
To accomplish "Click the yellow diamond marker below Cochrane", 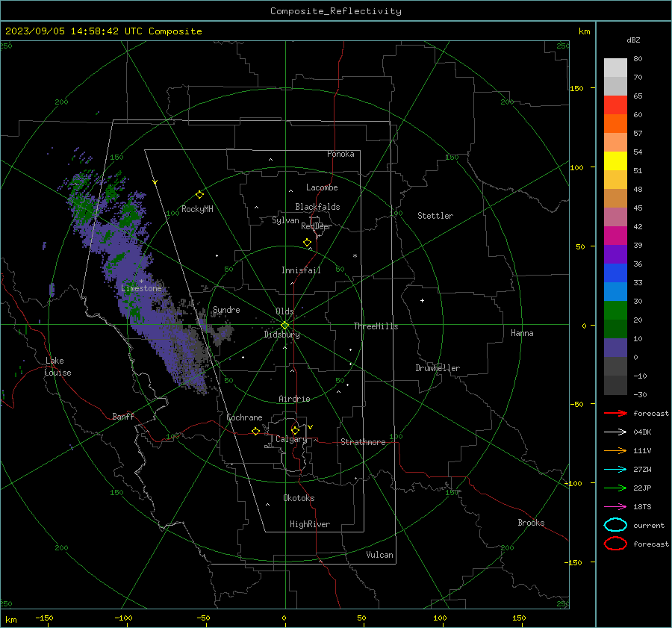I will point(256,431).
